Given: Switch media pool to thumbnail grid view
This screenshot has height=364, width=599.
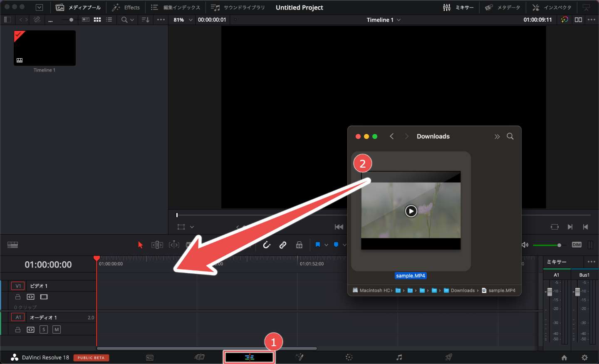Looking at the screenshot, I should (97, 20).
